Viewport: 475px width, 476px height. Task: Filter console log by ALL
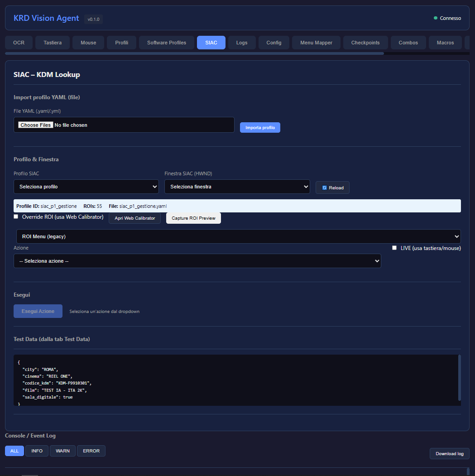coord(14,451)
